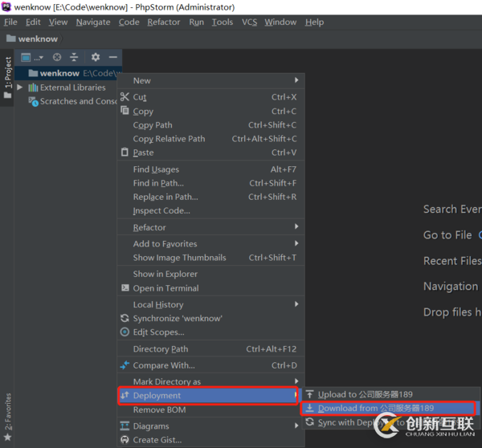Image resolution: width=482 pixels, height=448 pixels.
Task: Open Project panel settings gear
Action: point(96,57)
